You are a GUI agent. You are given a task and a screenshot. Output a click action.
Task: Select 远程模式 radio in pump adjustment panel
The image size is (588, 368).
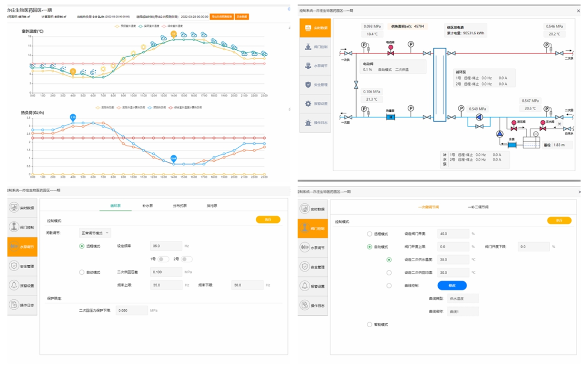[x=82, y=246]
